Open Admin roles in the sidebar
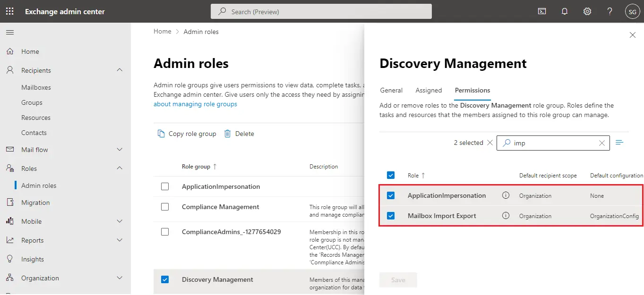The image size is (644, 295). (39, 185)
